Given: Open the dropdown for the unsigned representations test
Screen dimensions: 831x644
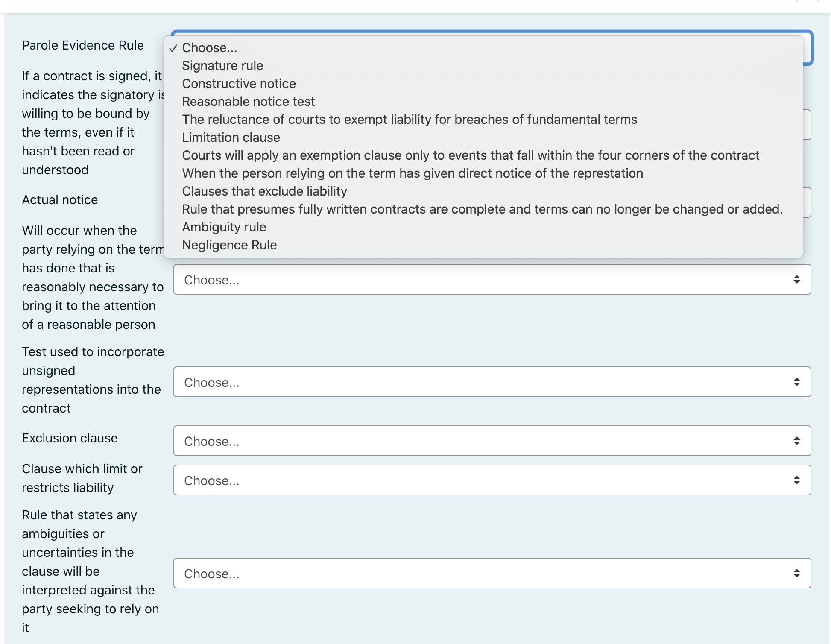Looking at the screenshot, I should (x=491, y=382).
